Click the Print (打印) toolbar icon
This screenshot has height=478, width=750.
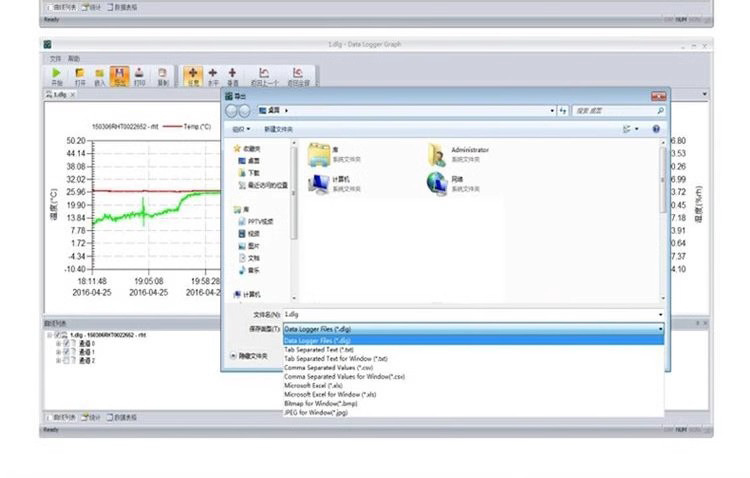pos(139,76)
